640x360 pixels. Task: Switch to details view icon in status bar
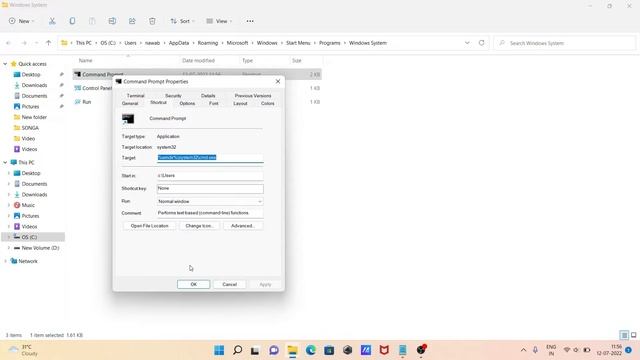point(624,335)
